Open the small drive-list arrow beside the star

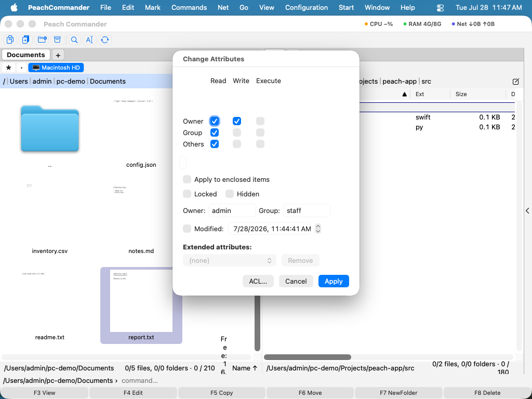click(21, 68)
